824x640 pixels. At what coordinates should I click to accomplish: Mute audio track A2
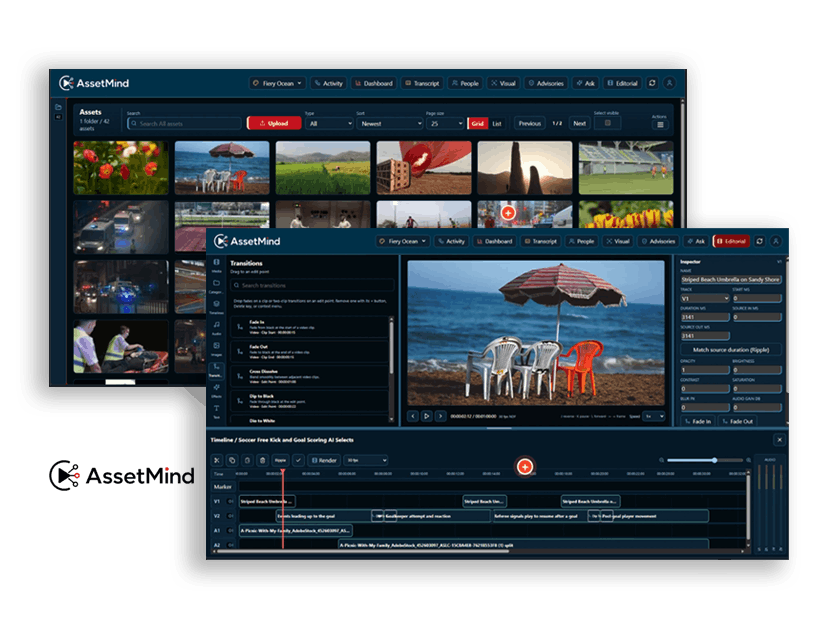230,545
